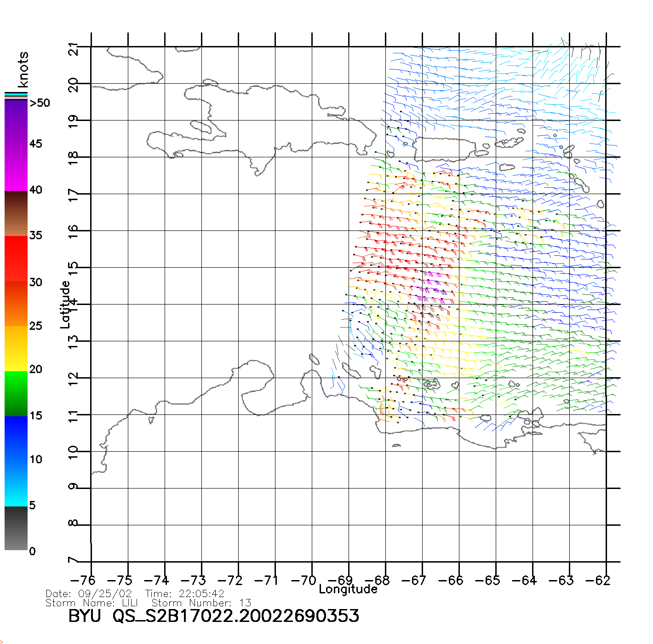The height and width of the screenshot is (644, 653).
Task: Click the latitude tick label 16
Action: tap(74, 232)
